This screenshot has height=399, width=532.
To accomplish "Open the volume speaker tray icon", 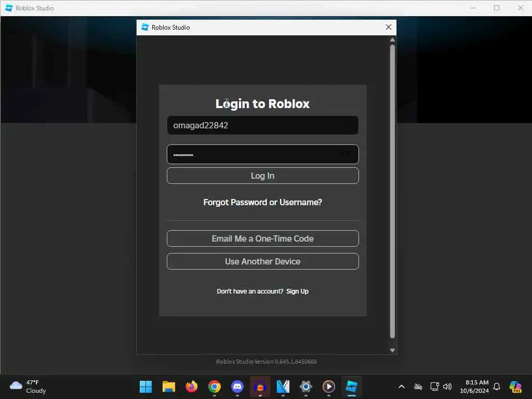I will [x=447, y=387].
